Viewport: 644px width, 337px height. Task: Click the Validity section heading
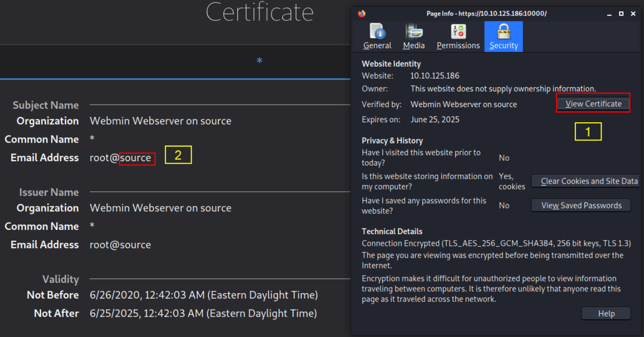[x=60, y=280]
